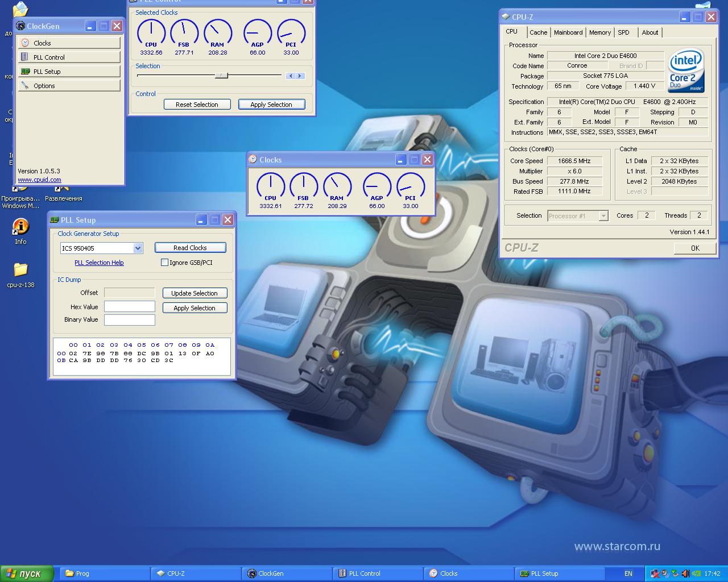Click the ClockGen title bar icon
This screenshot has width=728, height=582.
click(x=20, y=26)
